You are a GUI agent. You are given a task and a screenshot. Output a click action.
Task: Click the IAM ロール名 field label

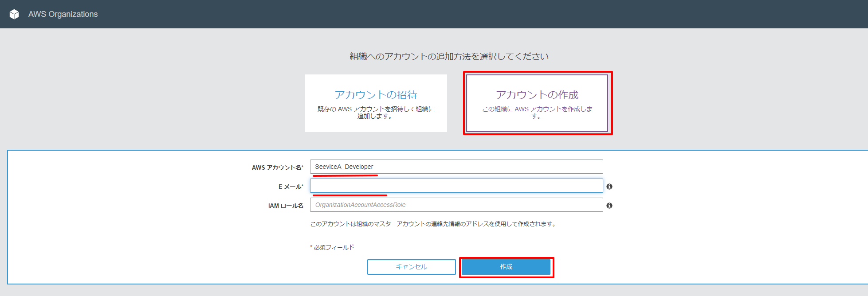[286, 206]
